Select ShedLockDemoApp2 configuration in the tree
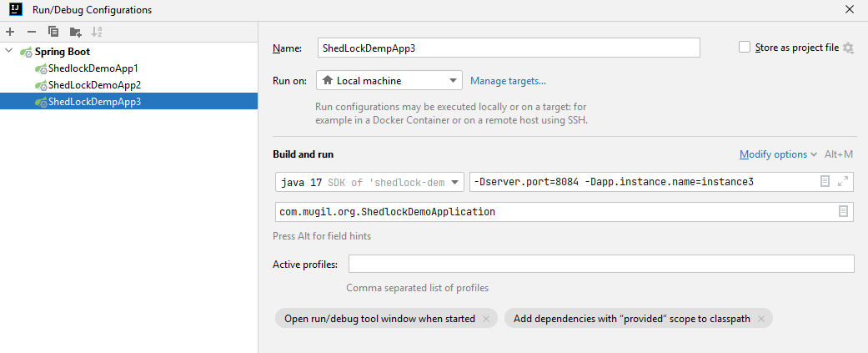 click(x=94, y=85)
